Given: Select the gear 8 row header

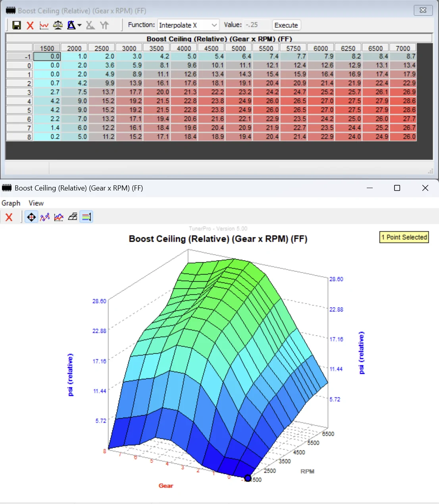Looking at the screenshot, I should point(19,137).
